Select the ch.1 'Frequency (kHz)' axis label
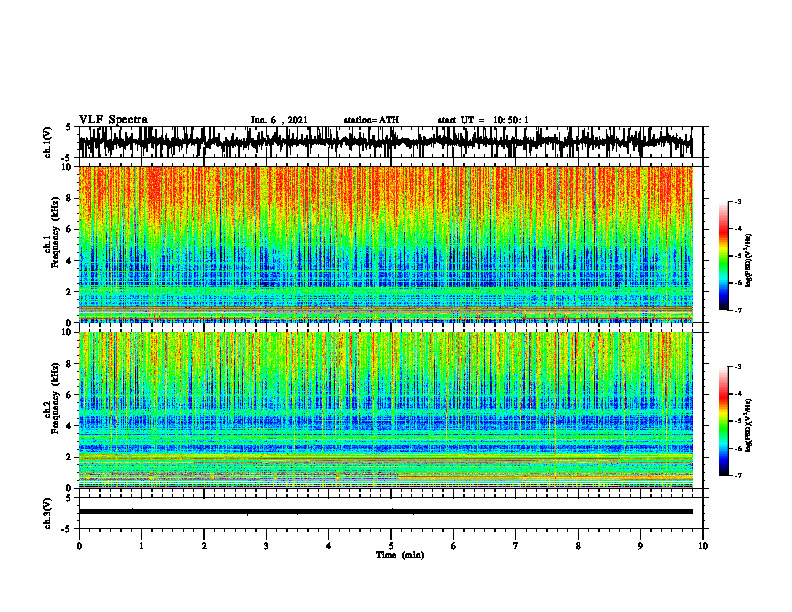 (55, 232)
